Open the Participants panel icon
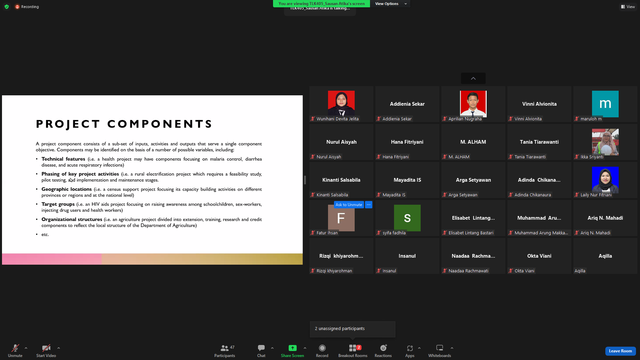The height and width of the screenshot is (360, 640). (224, 348)
